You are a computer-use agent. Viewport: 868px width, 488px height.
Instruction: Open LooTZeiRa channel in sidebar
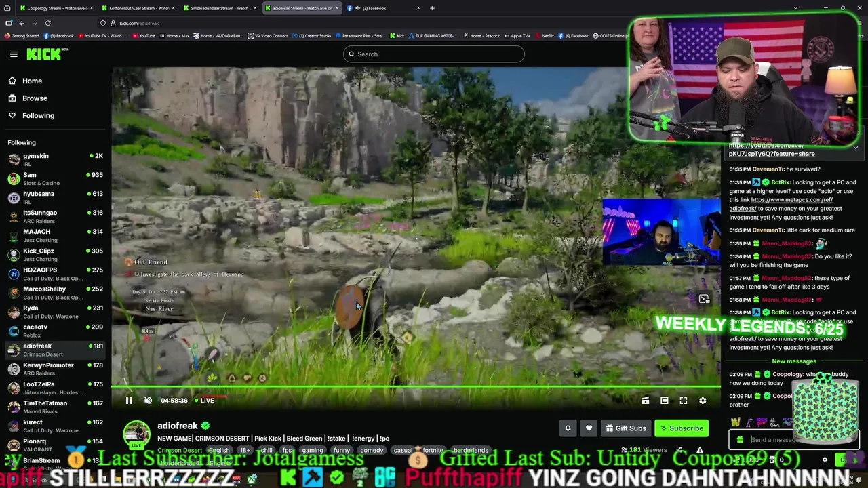pyautogui.click(x=56, y=388)
